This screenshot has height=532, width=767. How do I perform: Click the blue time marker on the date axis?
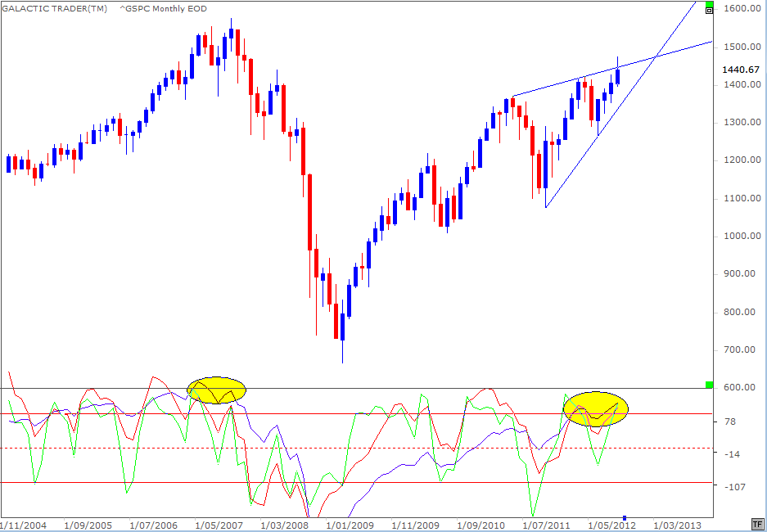625,517
